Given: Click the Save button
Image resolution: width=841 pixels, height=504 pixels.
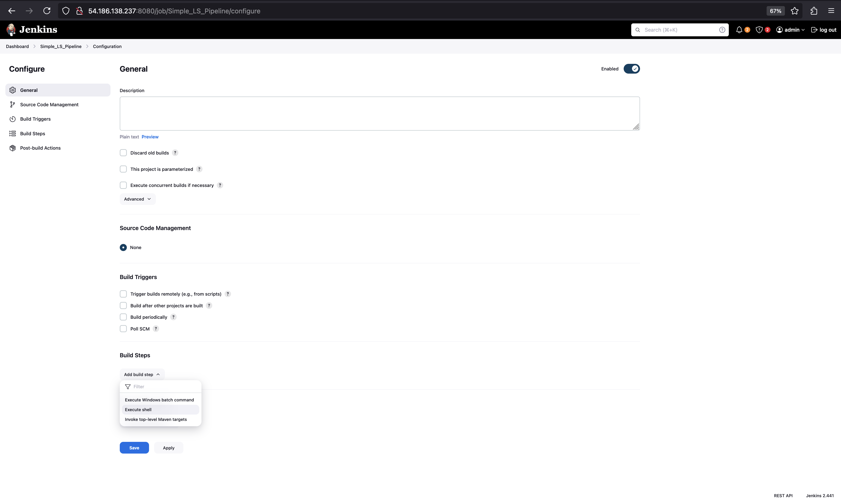Looking at the screenshot, I should tap(134, 448).
